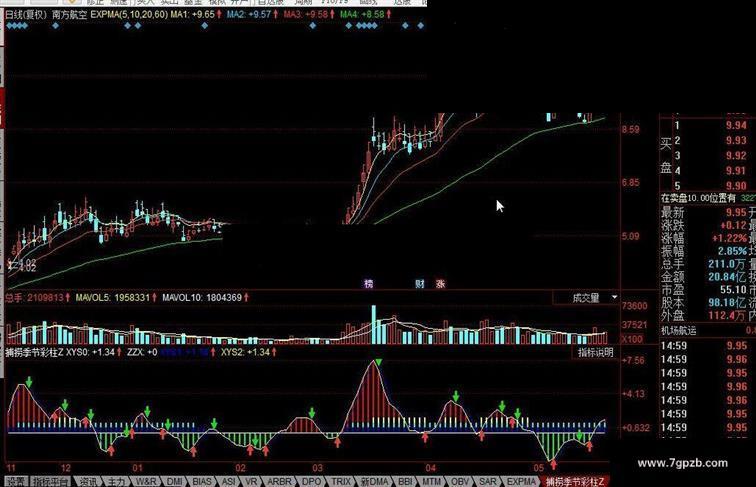756x487 pixels.
Task: Select the 新DMA indicator tab
Action: 375,481
